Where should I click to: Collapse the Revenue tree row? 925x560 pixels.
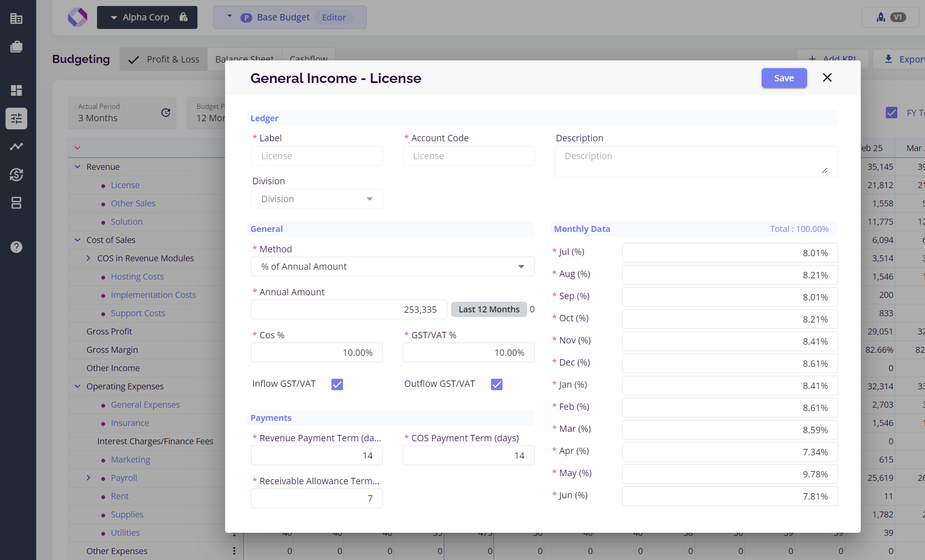[x=77, y=167]
